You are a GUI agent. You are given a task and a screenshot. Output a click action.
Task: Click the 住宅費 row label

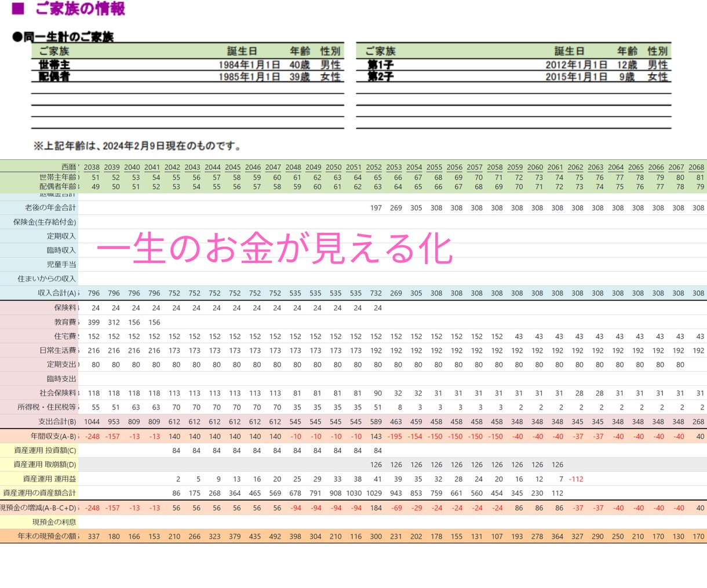(x=65, y=336)
